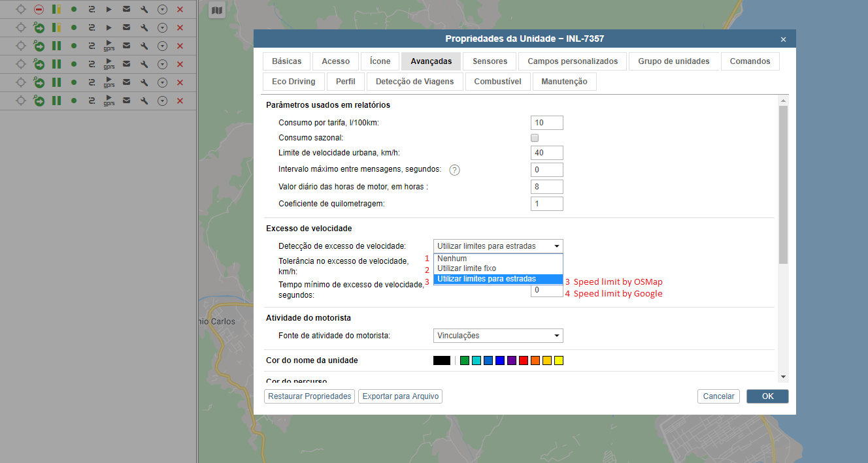The height and width of the screenshot is (463, 868).
Task: Expand the Fonte de atividade do motorista dropdown
Action: click(x=498, y=336)
